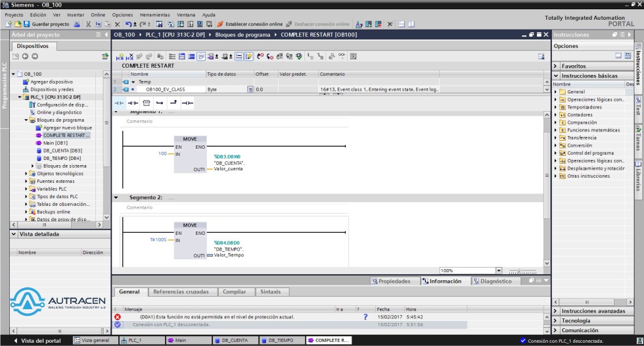Open Configuración de dispositivos item
Image resolution: width=644 pixels, height=346 pixels.
click(x=62, y=105)
